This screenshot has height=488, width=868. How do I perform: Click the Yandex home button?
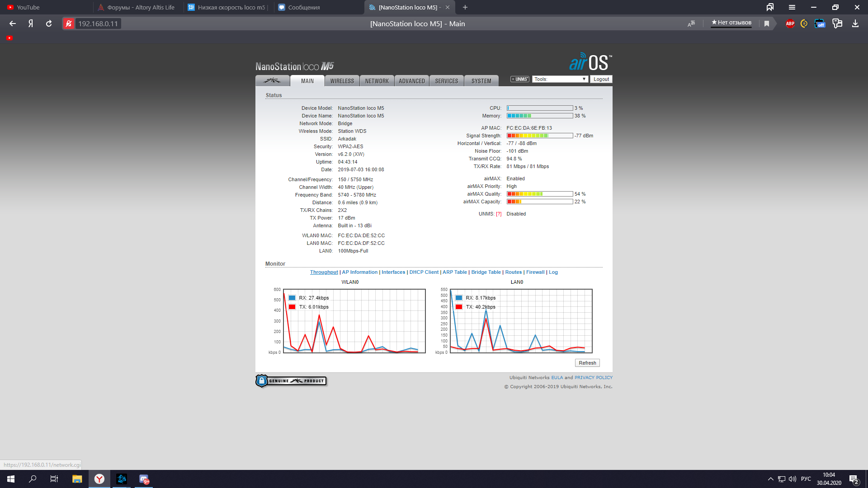31,23
